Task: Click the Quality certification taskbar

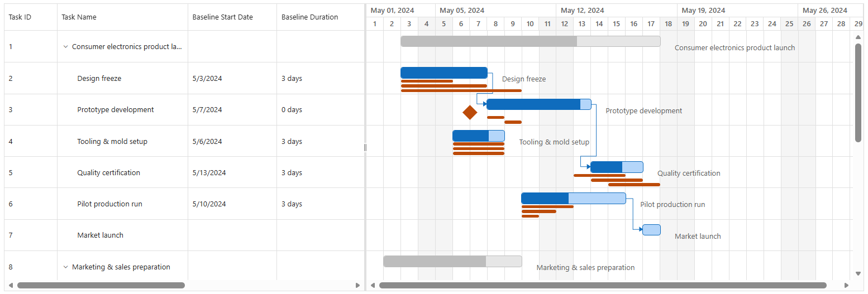Action: pyautogui.click(x=617, y=167)
